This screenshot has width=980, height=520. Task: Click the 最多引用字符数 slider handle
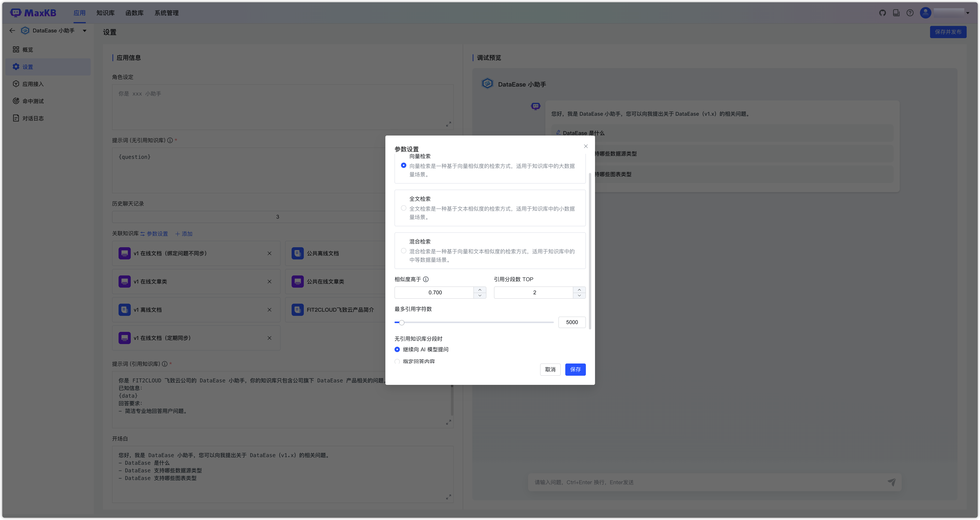(x=401, y=323)
